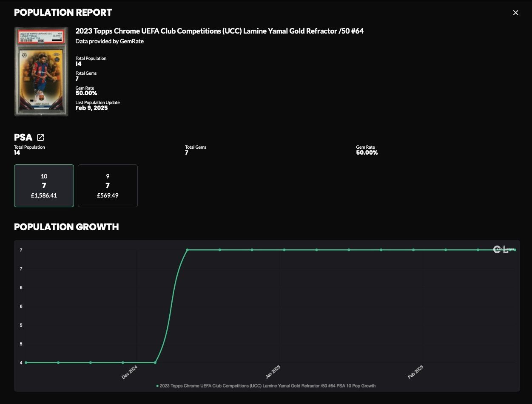Select the PSA 10 grade card
Screen dimensions: 532x404
[44, 186]
